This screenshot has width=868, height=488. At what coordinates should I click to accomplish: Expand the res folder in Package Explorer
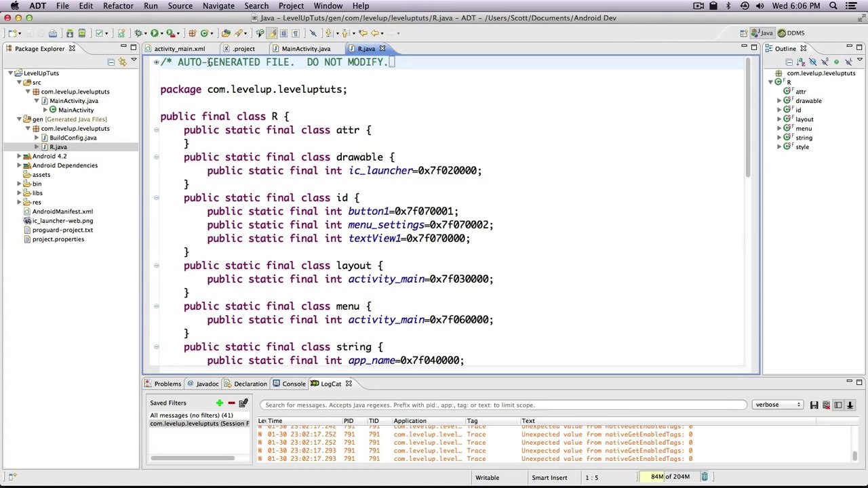click(19, 203)
